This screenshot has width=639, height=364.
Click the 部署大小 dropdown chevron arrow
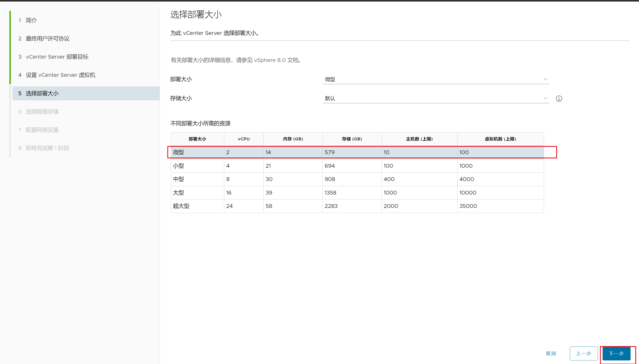[545, 79]
